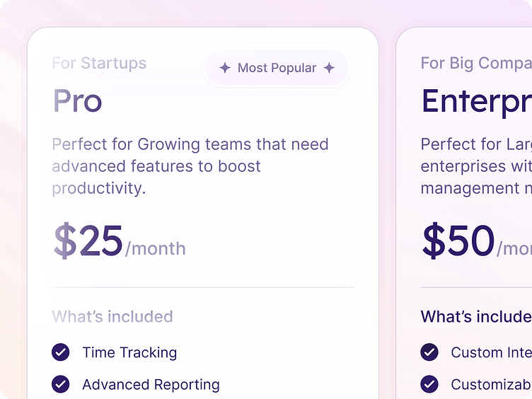Select the $50 price on Enterprise card
Viewport: 532px width, 399px height.
click(x=458, y=241)
